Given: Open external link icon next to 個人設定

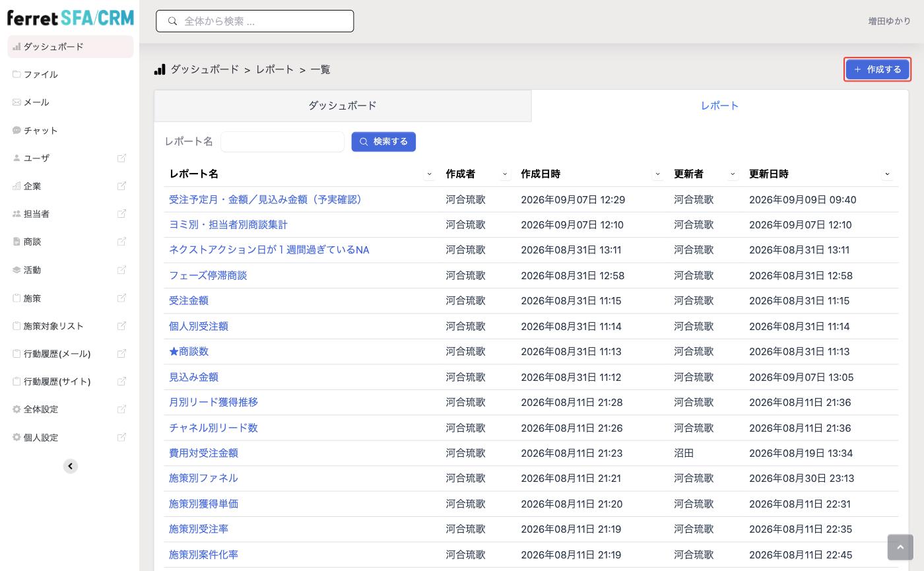Looking at the screenshot, I should click(x=121, y=438).
